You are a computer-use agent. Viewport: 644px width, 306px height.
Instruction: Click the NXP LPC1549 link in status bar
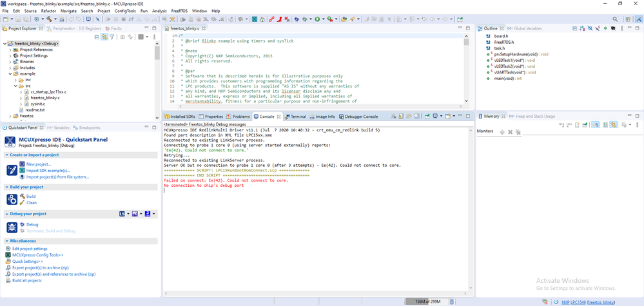[574, 302]
